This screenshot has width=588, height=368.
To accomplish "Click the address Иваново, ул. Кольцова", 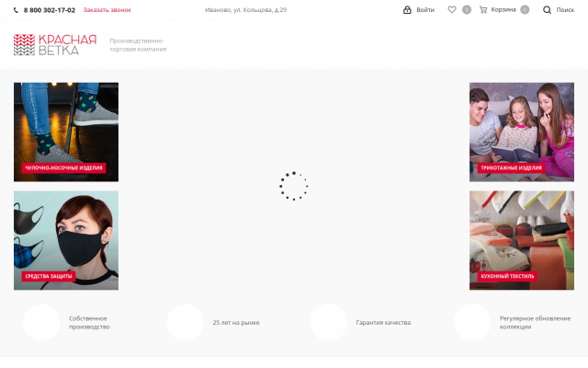I will coord(245,10).
